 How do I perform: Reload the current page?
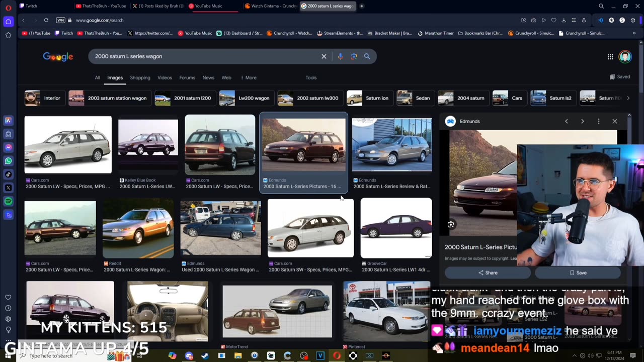pyautogui.click(x=46, y=20)
